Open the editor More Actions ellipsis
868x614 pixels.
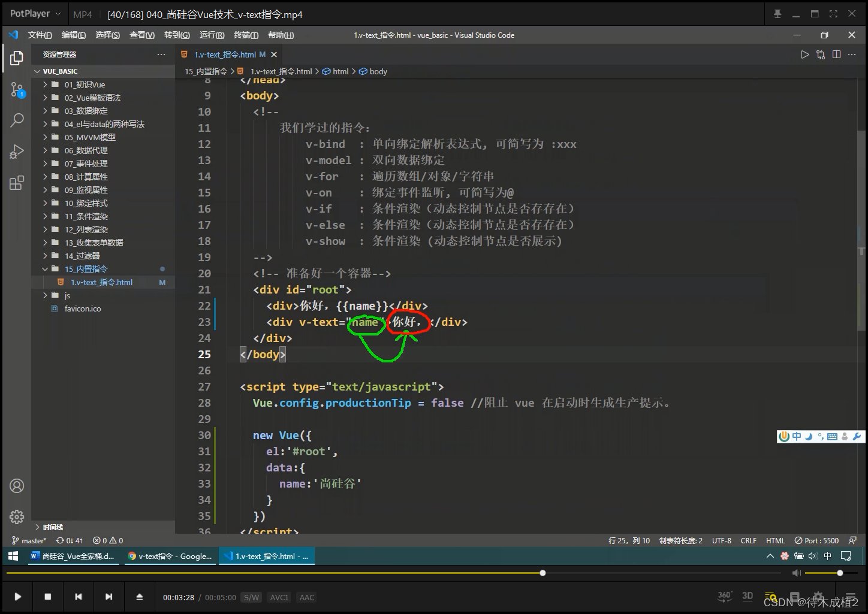tap(852, 55)
